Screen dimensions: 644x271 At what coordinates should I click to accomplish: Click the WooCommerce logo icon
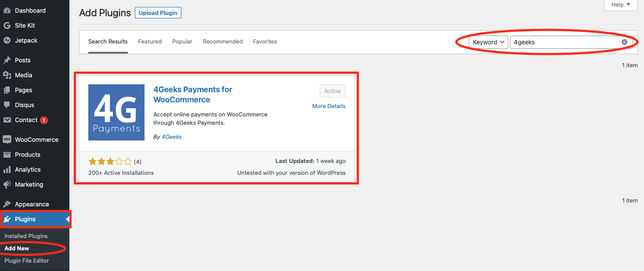pyautogui.click(x=7, y=140)
